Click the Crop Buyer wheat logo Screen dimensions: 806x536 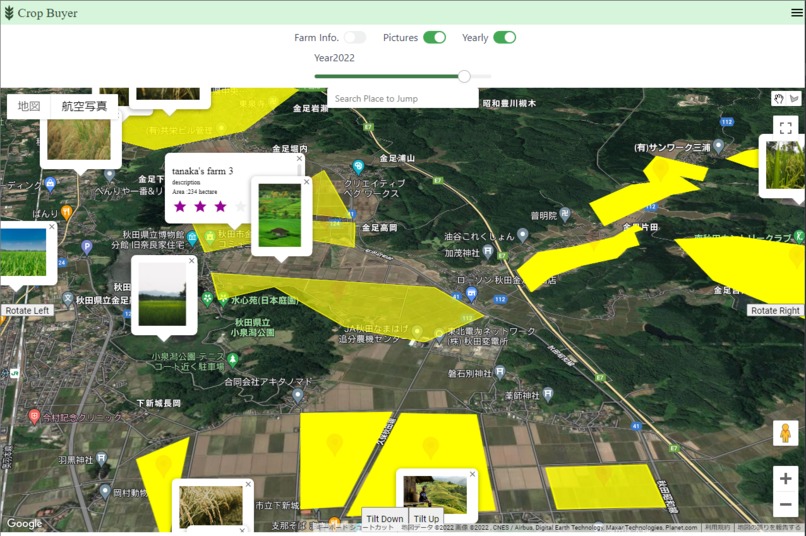coord(9,13)
